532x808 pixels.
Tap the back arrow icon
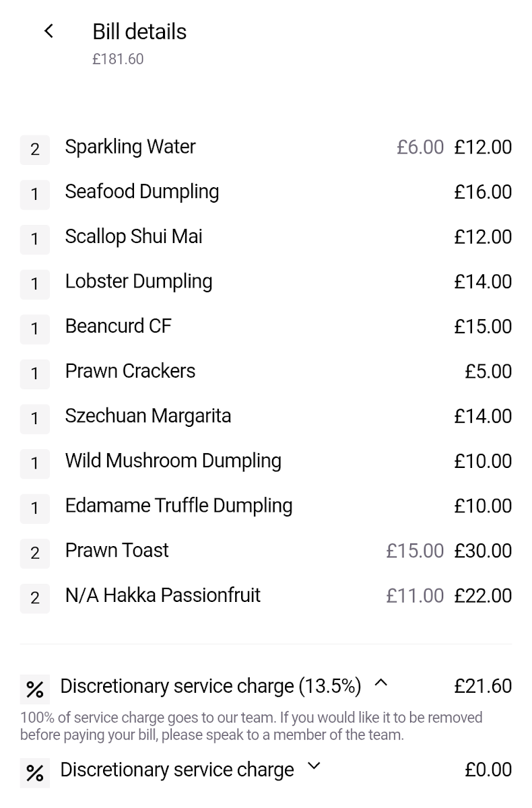coord(48,31)
